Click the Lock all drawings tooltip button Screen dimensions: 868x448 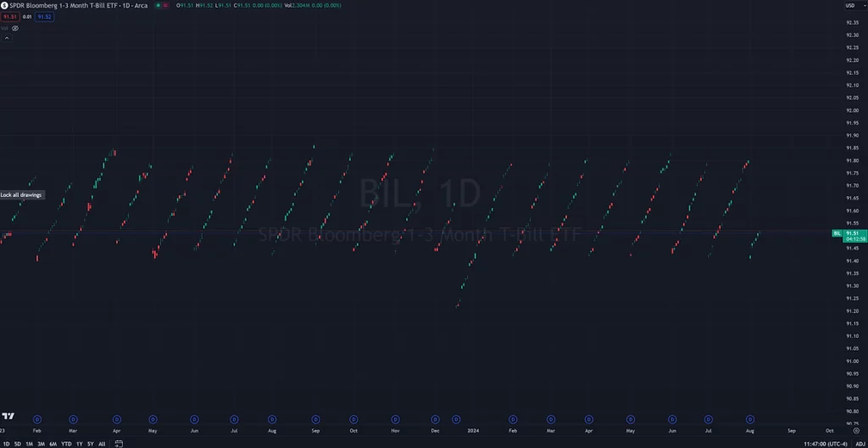pos(21,195)
